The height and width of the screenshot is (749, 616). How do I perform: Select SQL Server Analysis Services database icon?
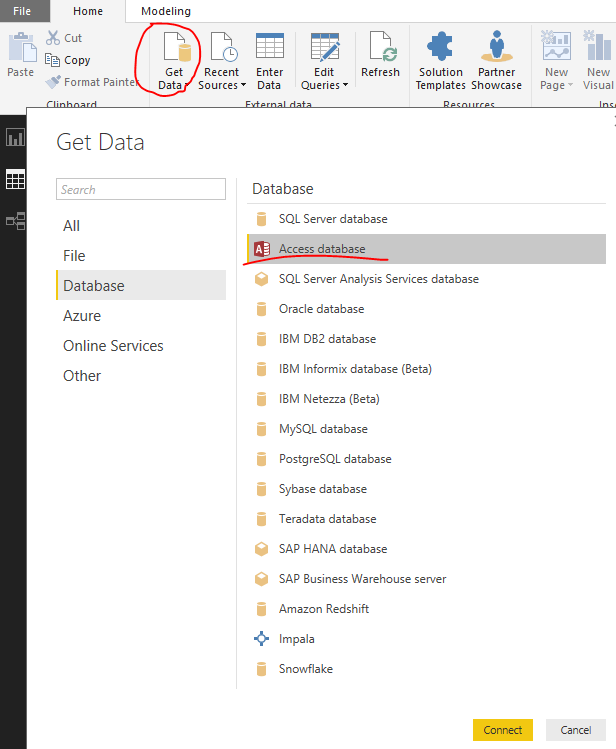pos(261,279)
